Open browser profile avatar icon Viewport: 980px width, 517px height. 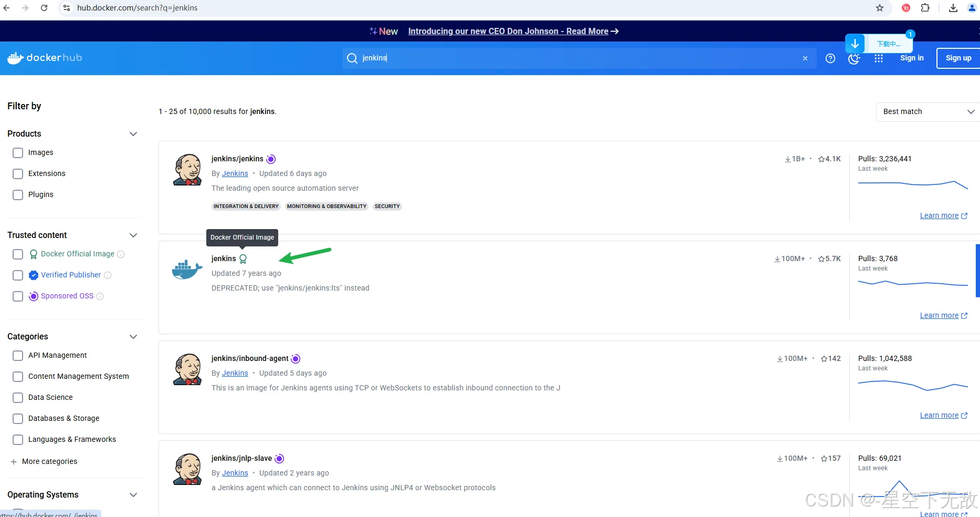coord(972,8)
